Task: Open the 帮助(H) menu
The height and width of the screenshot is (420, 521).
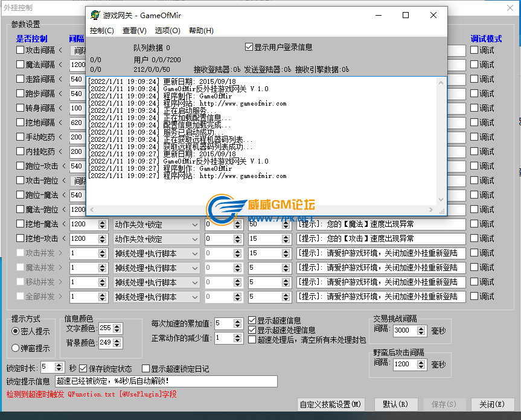Action: click(x=201, y=31)
